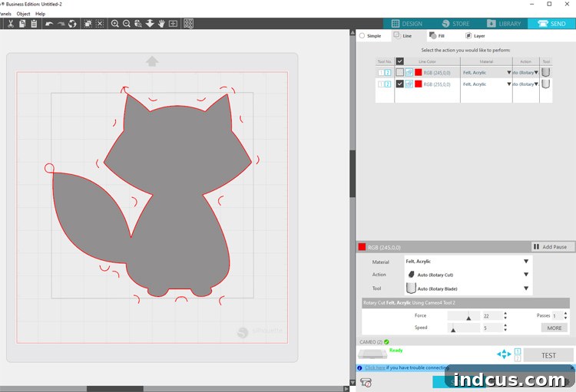Click the Zoom Out magnifier icon
This screenshot has height=392, width=576.
[127, 24]
